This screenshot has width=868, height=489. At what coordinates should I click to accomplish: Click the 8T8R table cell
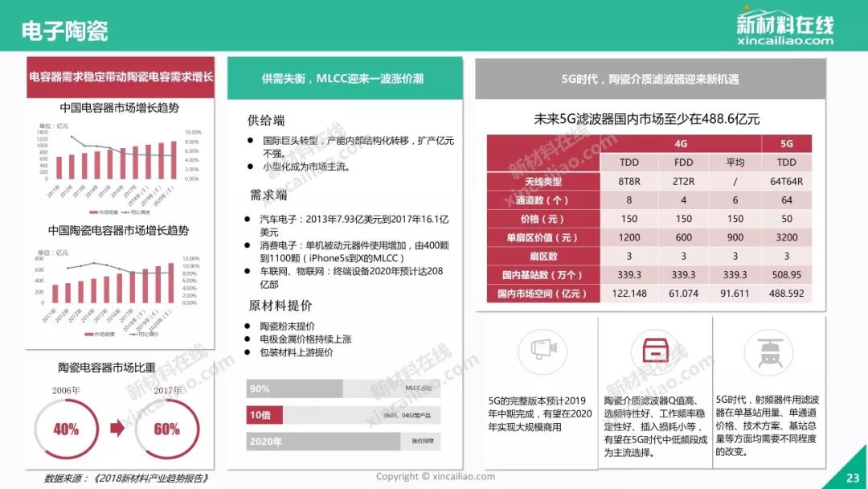[x=629, y=181]
